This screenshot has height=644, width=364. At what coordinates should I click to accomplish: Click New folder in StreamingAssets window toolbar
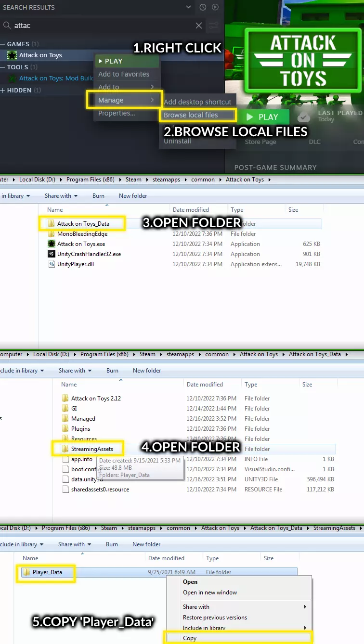pos(146,544)
